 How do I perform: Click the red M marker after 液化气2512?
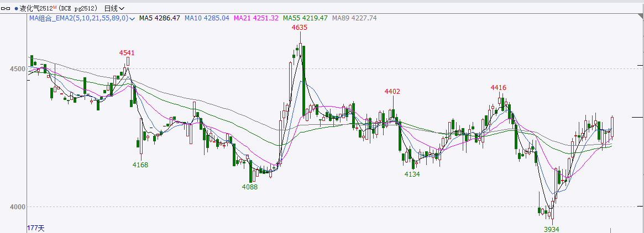[x=54, y=7]
